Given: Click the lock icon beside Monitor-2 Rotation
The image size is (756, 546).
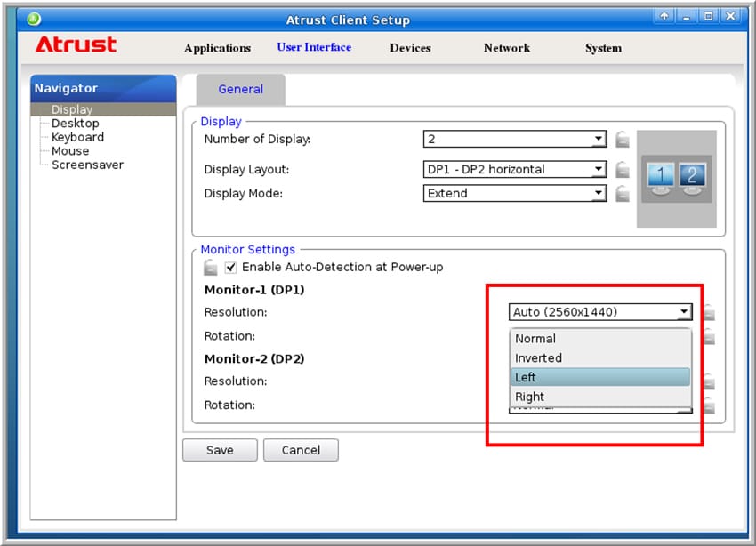Looking at the screenshot, I should coord(709,405).
